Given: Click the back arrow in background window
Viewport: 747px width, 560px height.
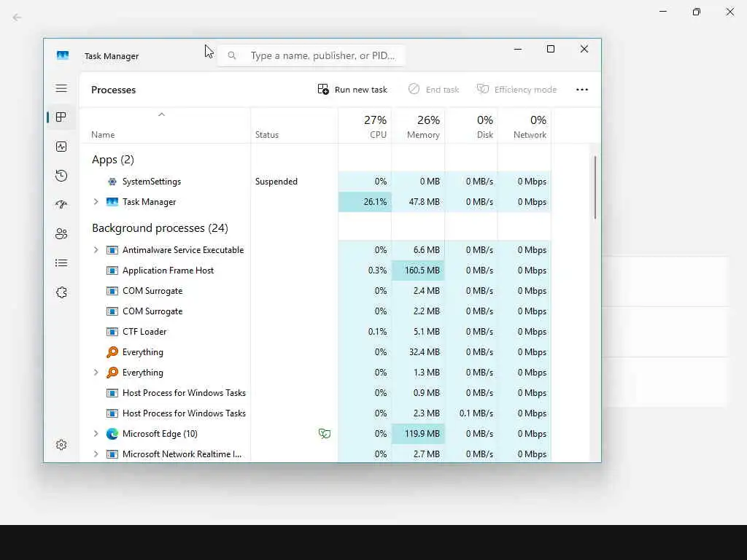Looking at the screenshot, I should point(18,17).
